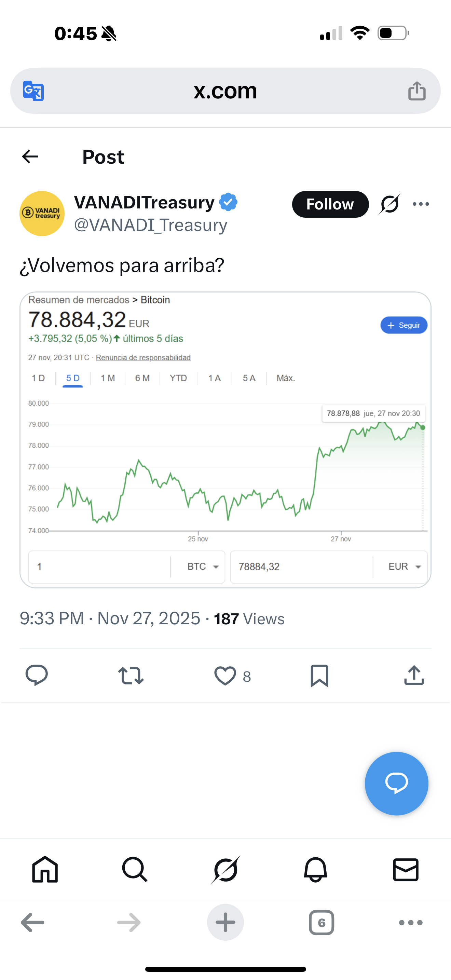This screenshot has height=980, width=451.
Task: Bookmark this post
Action: click(x=319, y=676)
